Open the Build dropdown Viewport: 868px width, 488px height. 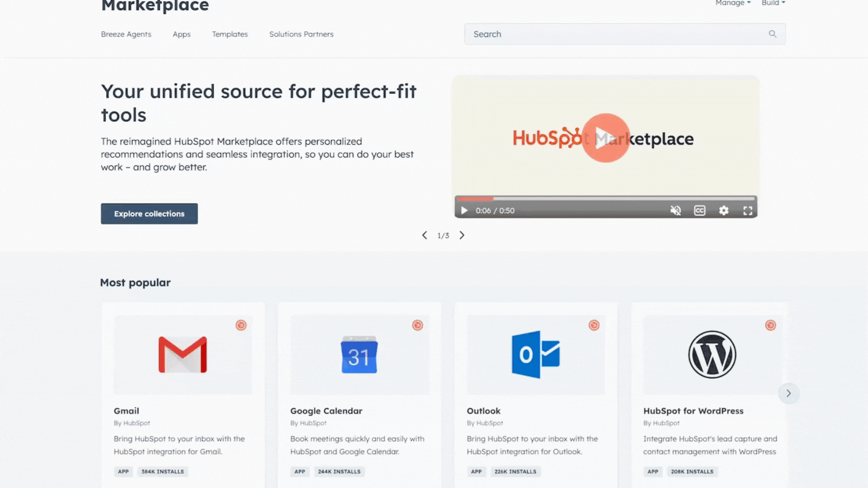(x=774, y=3)
